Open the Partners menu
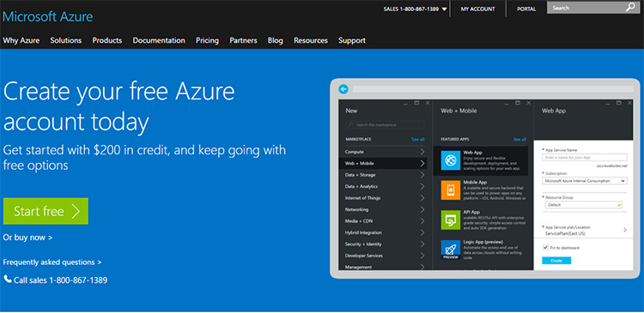The height and width of the screenshot is (313, 644). (x=243, y=40)
